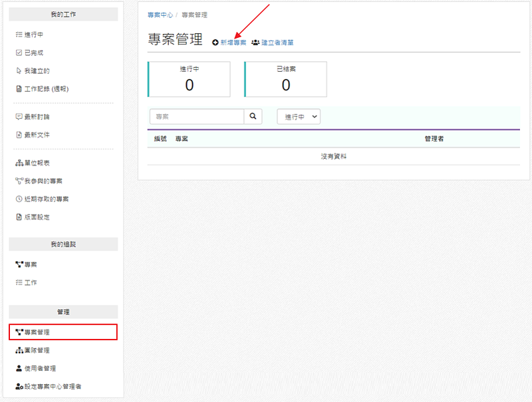
Task: Click the 專案 search input field
Action: [x=197, y=116]
